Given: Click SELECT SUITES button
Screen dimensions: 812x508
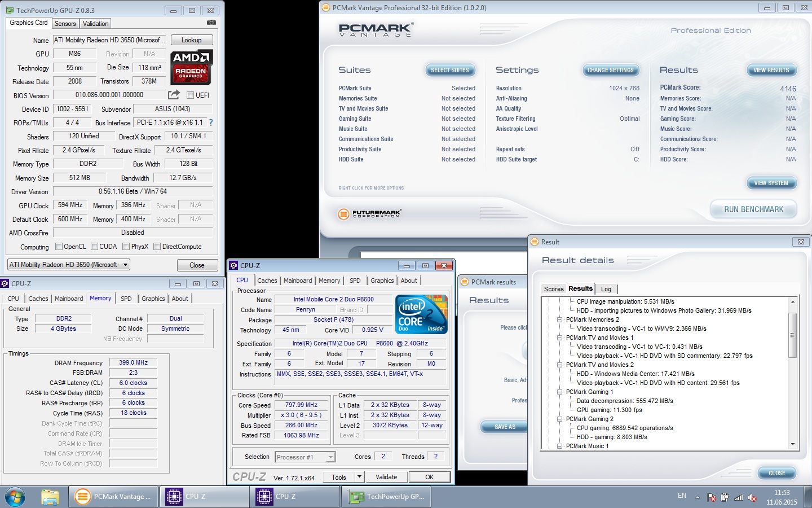Looking at the screenshot, I should [x=450, y=71].
